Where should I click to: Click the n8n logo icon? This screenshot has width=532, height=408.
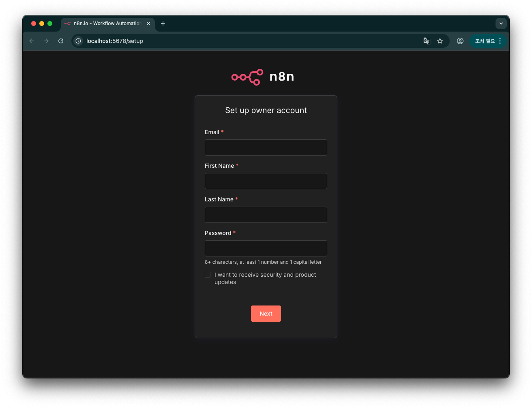(247, 77)
